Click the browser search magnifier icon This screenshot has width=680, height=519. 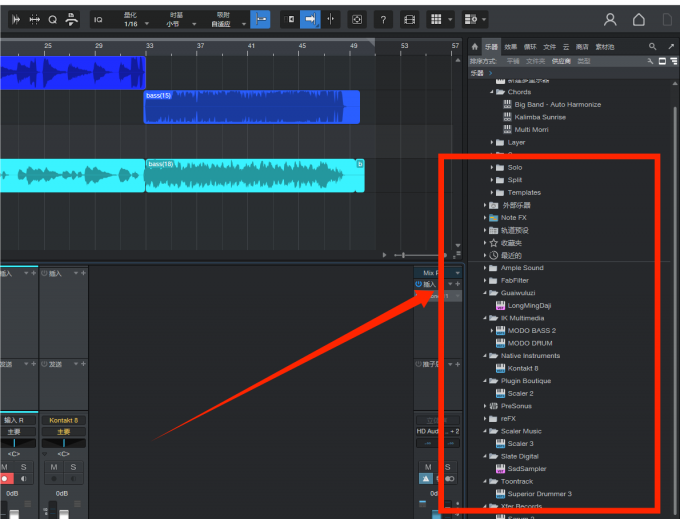tap(653, 46)
